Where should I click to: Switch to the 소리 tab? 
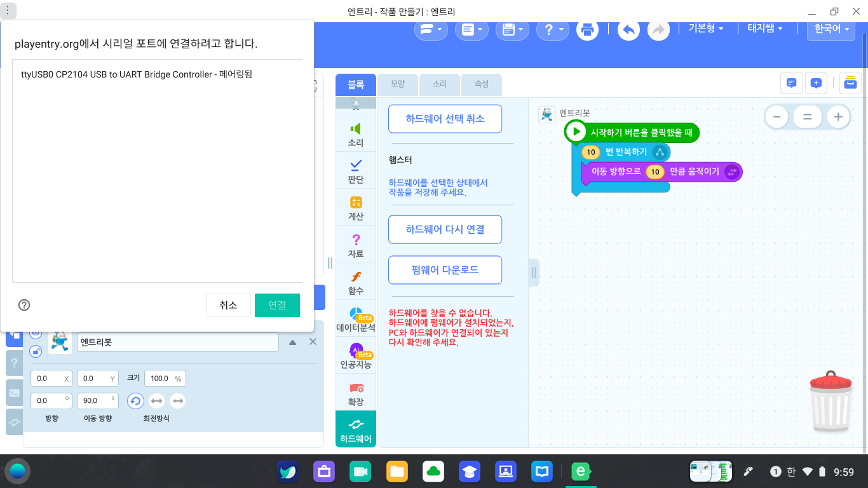pos(440,84)
